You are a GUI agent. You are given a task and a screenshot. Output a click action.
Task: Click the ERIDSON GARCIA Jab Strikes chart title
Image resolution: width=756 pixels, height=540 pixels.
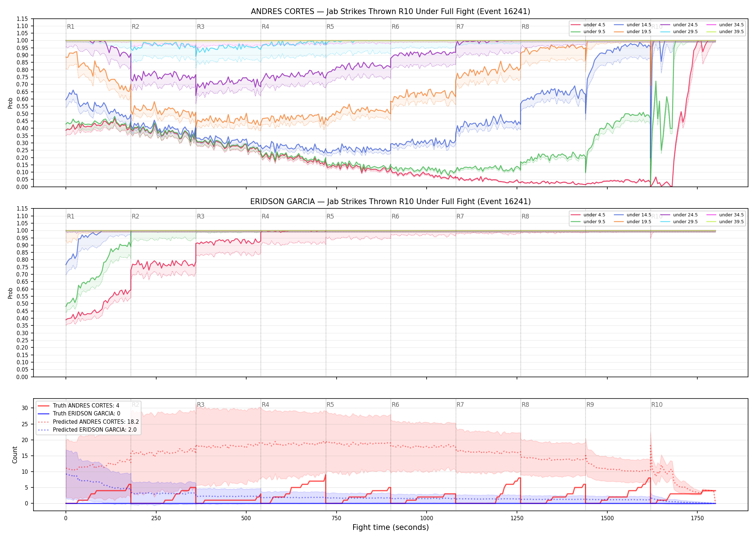tap(390, 202)
